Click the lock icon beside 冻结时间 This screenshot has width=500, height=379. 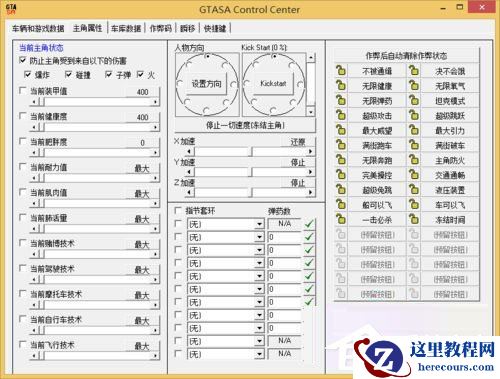point(414,219)
